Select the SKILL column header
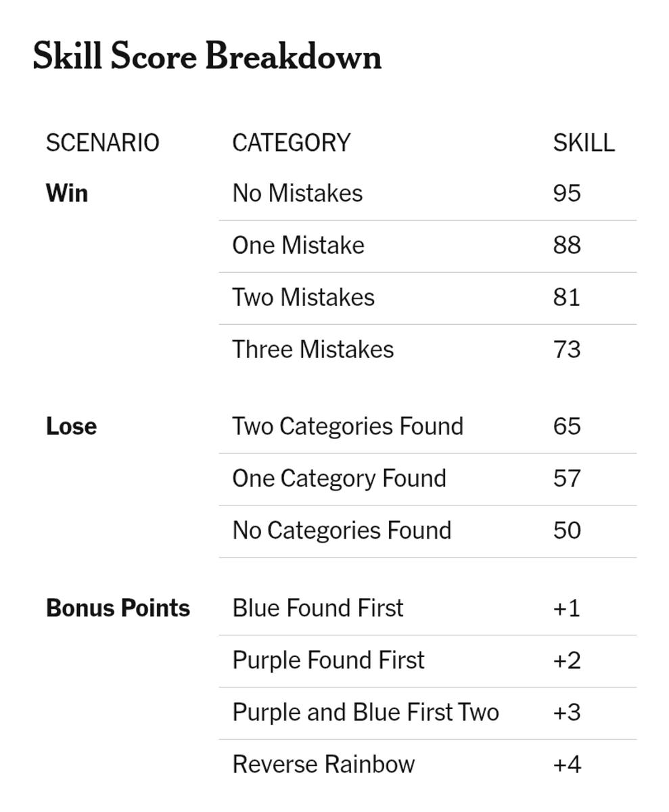Image resolution: width=669 pixels, height=812 pixels. (x=584, y=143)
